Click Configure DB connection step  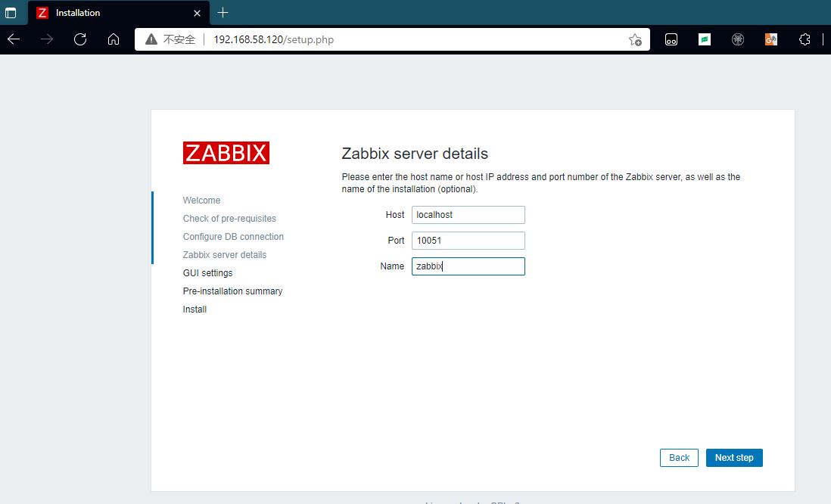[233, 236]
